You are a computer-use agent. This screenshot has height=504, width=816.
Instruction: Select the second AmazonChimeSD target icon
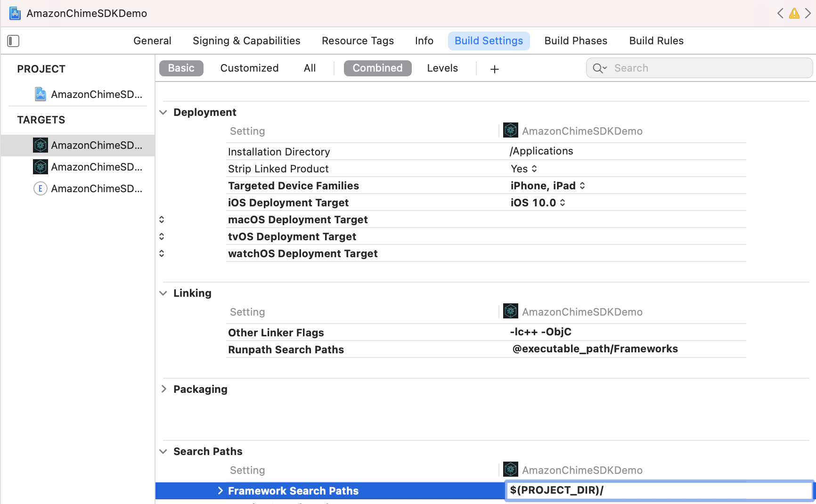point(41,167)
